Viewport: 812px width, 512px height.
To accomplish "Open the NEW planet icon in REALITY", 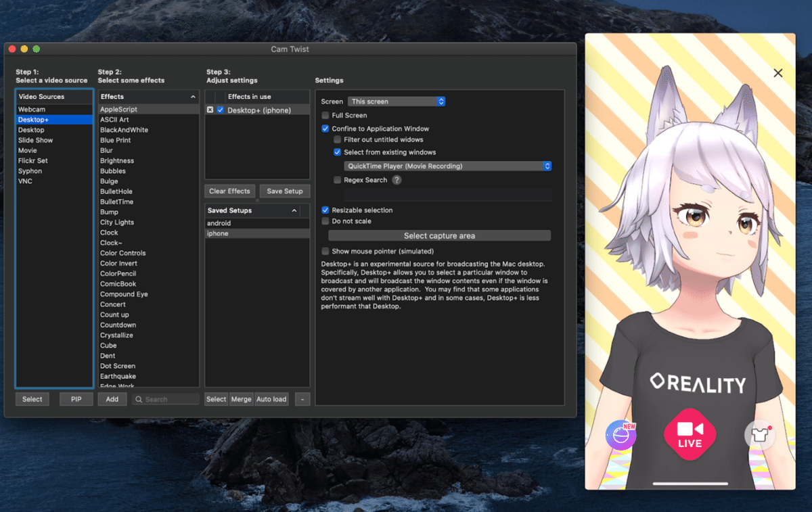I will pos(621,436).
